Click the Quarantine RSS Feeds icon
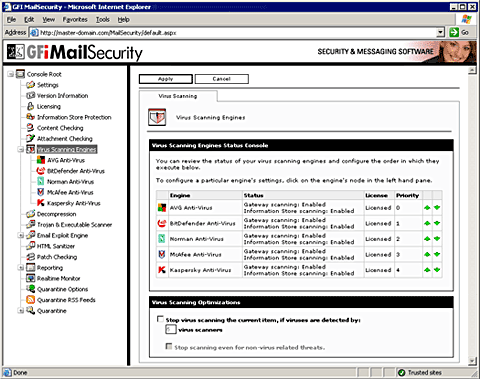 point(30,300)
